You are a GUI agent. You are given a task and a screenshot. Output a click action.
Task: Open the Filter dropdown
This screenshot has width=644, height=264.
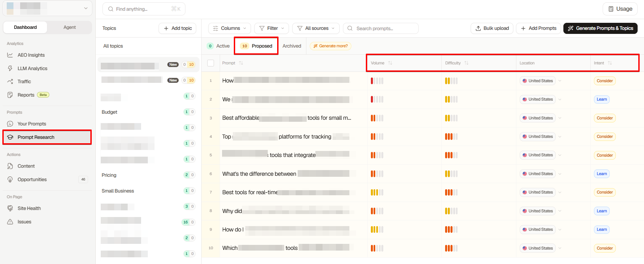[x=272, y=29]
